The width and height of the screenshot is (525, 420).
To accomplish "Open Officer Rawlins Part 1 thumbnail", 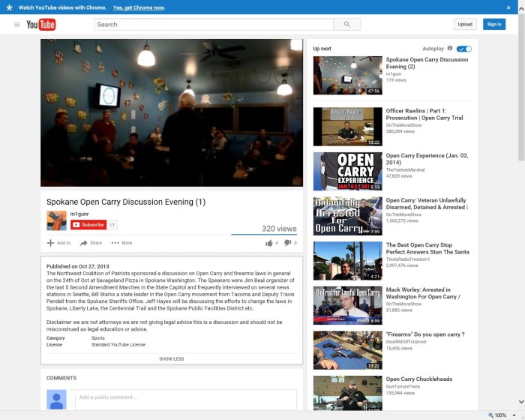I will pos(347,126).
